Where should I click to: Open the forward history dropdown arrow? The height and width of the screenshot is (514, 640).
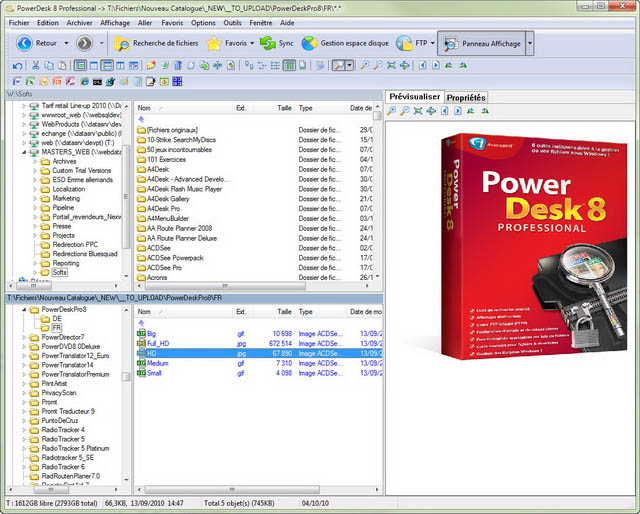pyautogui.click(x=101, y=43)
